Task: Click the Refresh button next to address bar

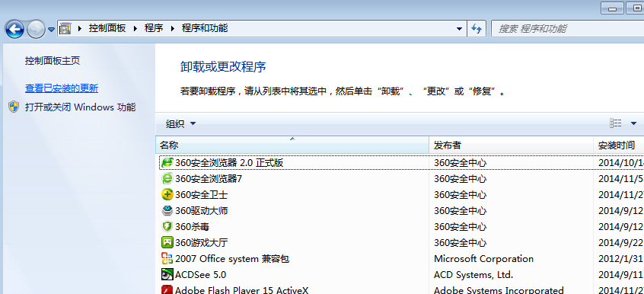Action: tap(477, 29)
